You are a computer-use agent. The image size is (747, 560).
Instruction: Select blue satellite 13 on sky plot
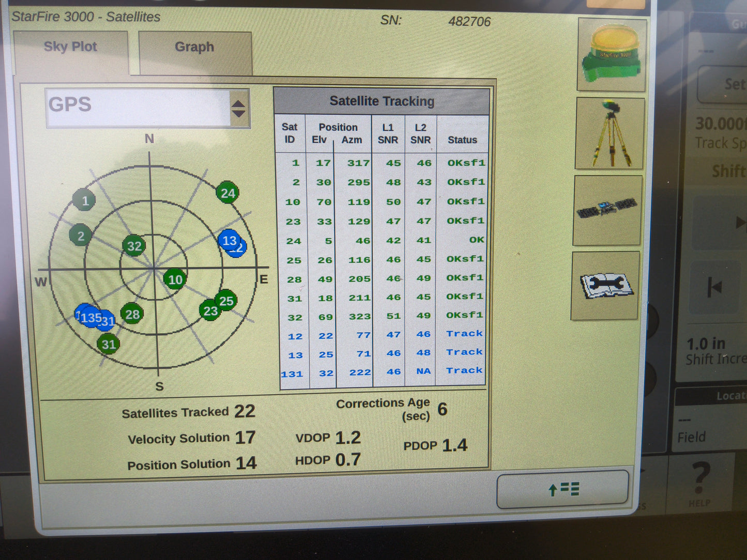229,241
